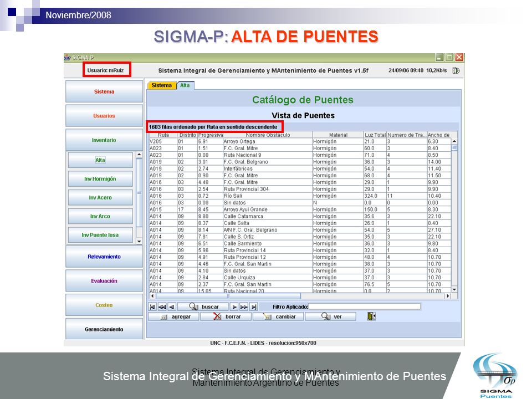This screenshot has height=399, width=532.
Task: Go to the previous record arrow
Action: (172, 306)
